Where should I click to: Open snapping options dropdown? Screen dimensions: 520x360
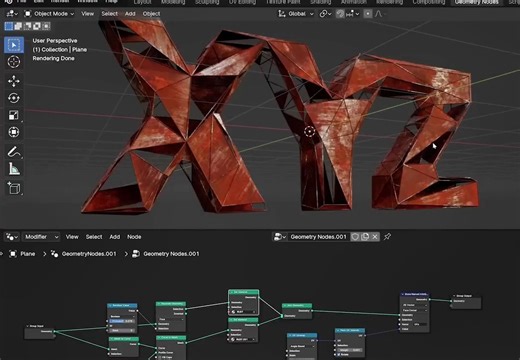(x=353, y=14)
